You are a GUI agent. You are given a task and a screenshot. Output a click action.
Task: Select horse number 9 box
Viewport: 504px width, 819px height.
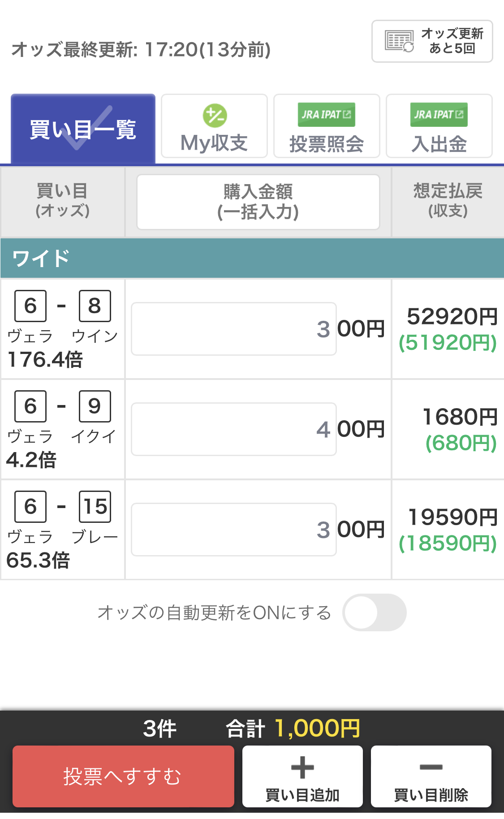tap(95, 406)
